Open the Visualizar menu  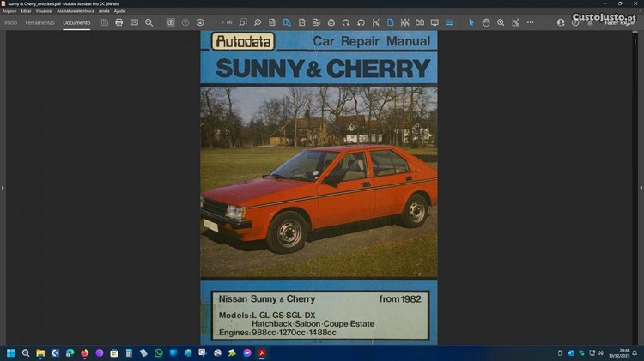[x=44, y=11]
